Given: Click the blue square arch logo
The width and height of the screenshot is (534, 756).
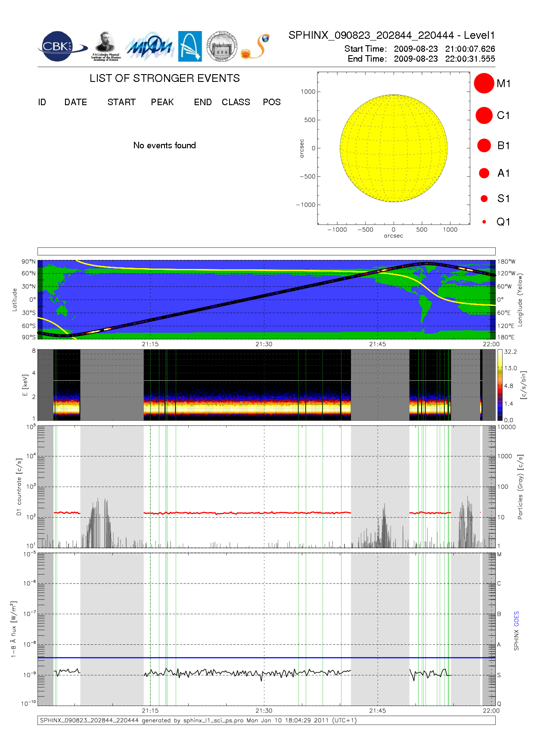Looking at the screenshot, I should click(190, 46).
